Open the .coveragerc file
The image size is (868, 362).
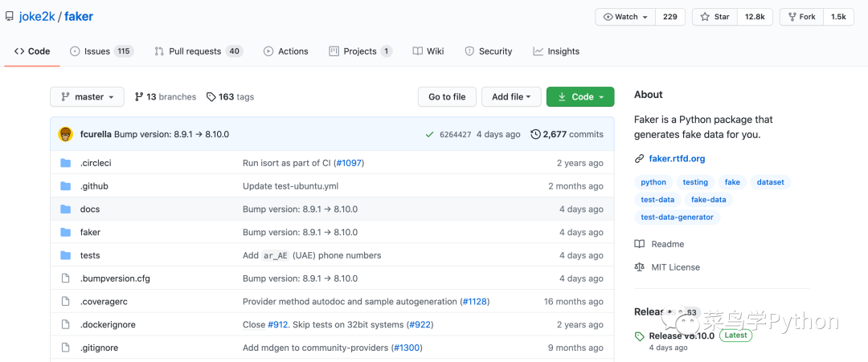(x=104, y=302)
